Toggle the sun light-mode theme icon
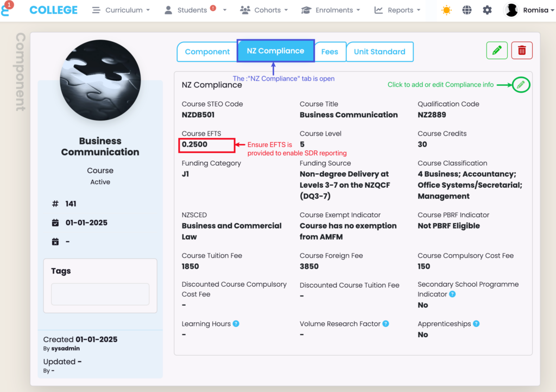Screen dimensions: 556x392 446,10
